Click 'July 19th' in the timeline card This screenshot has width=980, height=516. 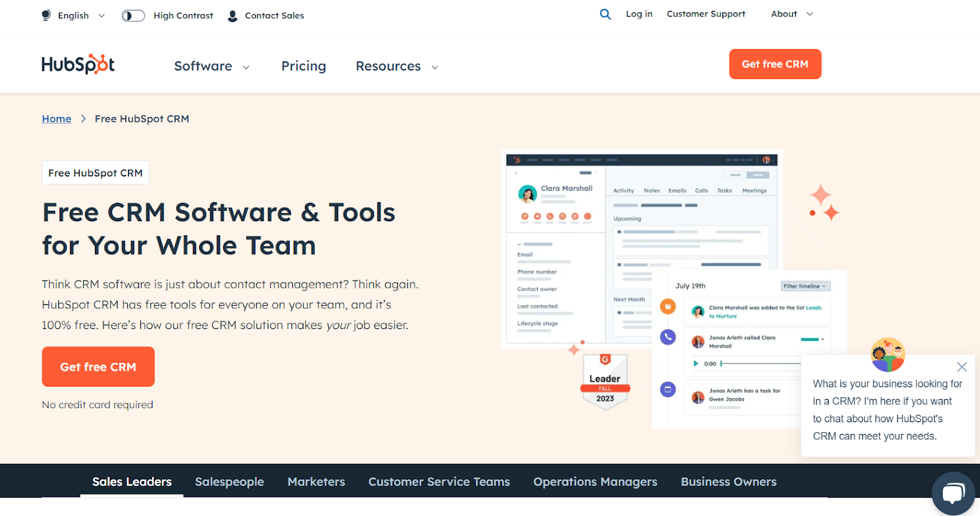pyautogui.click(x=690, y=286)
